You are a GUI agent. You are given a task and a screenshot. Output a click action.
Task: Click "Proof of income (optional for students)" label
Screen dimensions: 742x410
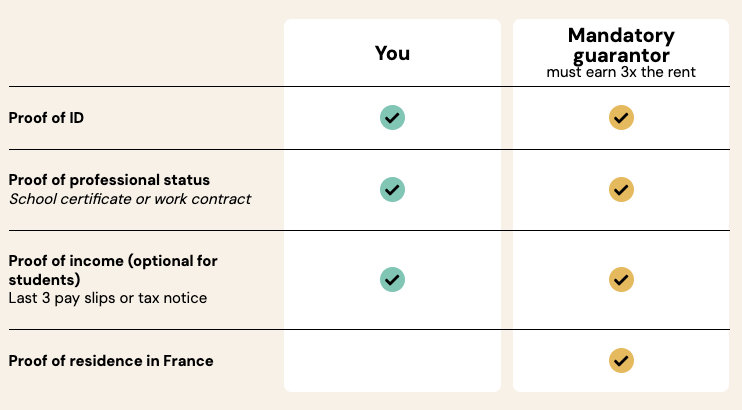coord(113,270)
